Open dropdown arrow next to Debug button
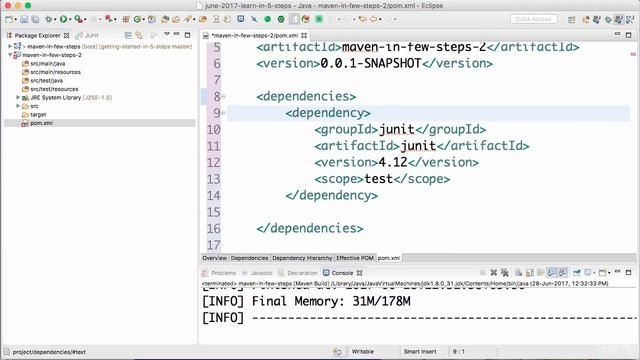 point(55,20)
